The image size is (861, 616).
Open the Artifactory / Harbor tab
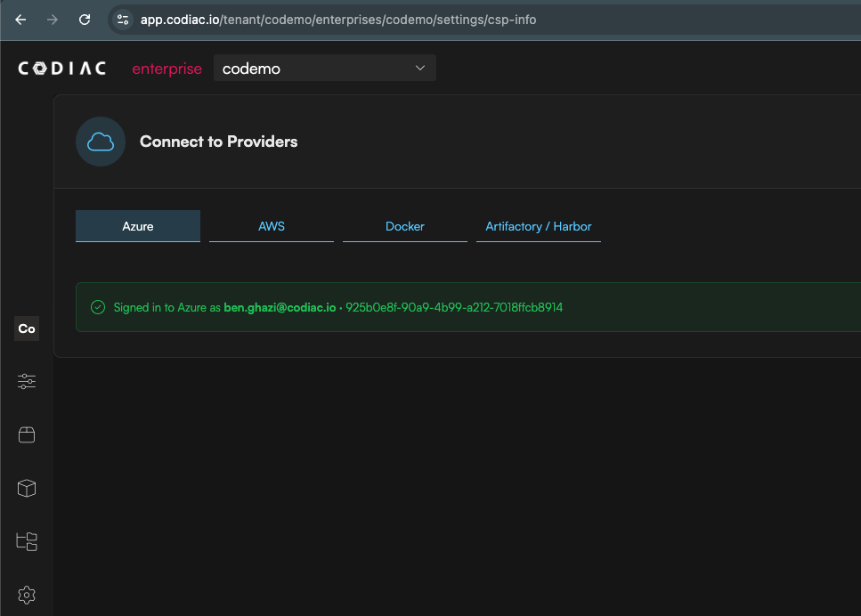pos(538,226)
